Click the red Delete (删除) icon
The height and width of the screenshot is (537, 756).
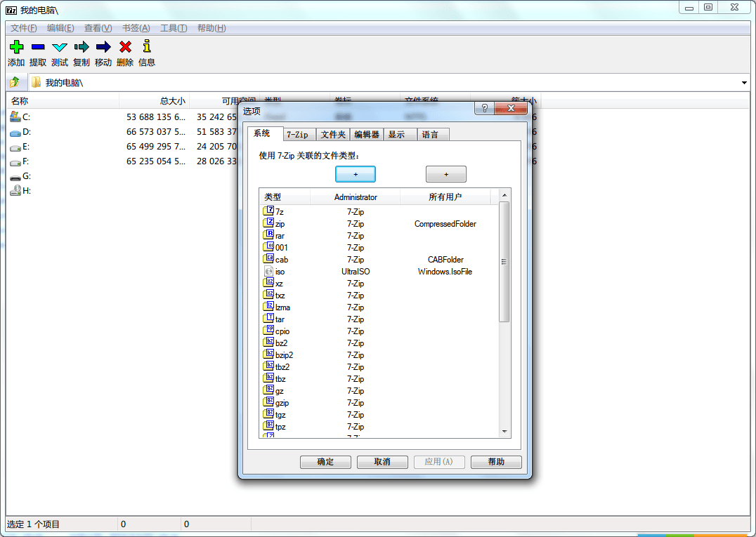point(125,47)
